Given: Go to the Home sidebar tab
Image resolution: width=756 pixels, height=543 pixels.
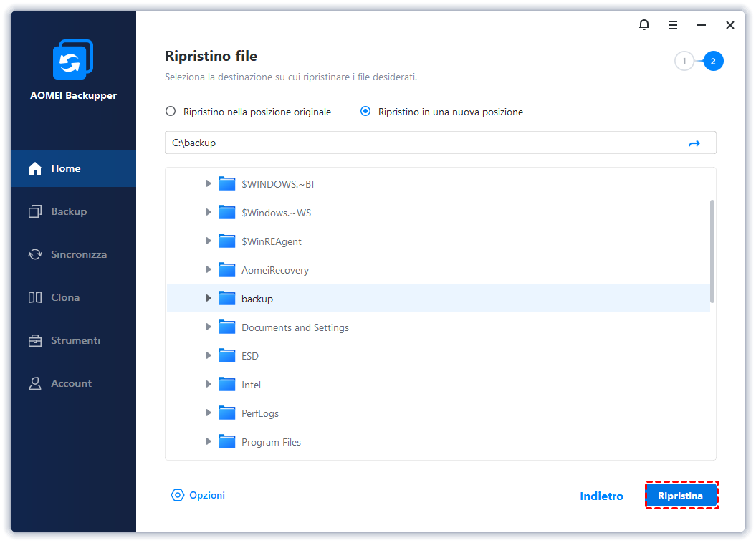Looking at the screenshot, I should coord(73,168).
